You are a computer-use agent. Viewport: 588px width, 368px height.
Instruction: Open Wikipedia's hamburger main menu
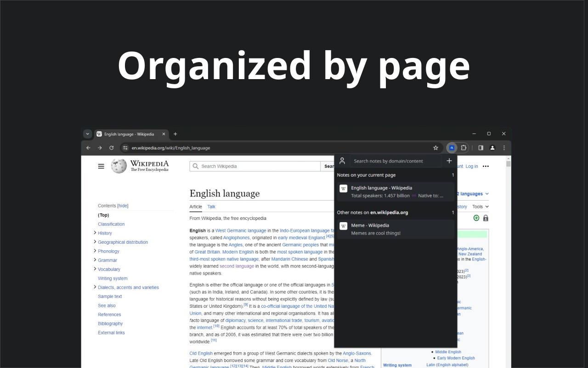click(101, 166)
